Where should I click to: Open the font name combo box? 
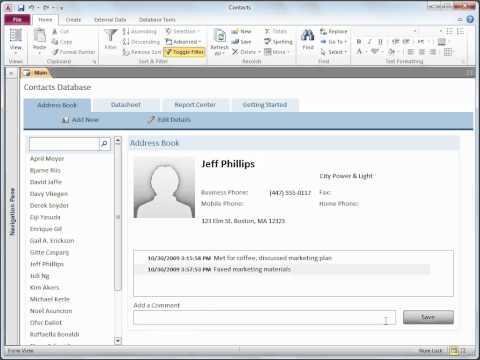click(x=387, y=31)
